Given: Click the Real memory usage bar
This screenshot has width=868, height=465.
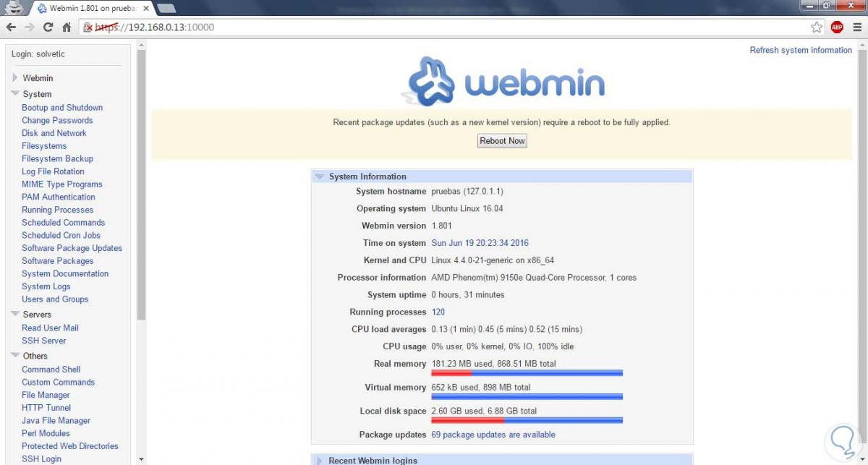Looking at the screenshot, I should coord(527,373).
